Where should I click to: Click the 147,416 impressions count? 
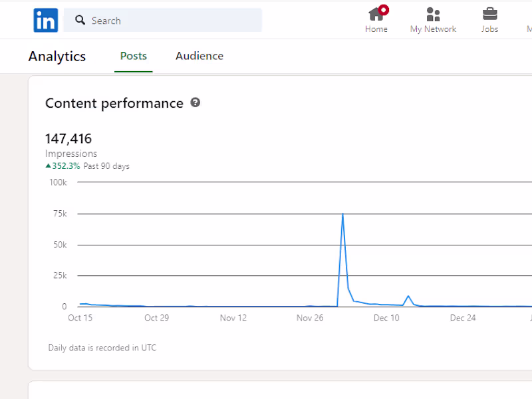tap(68, 138)
